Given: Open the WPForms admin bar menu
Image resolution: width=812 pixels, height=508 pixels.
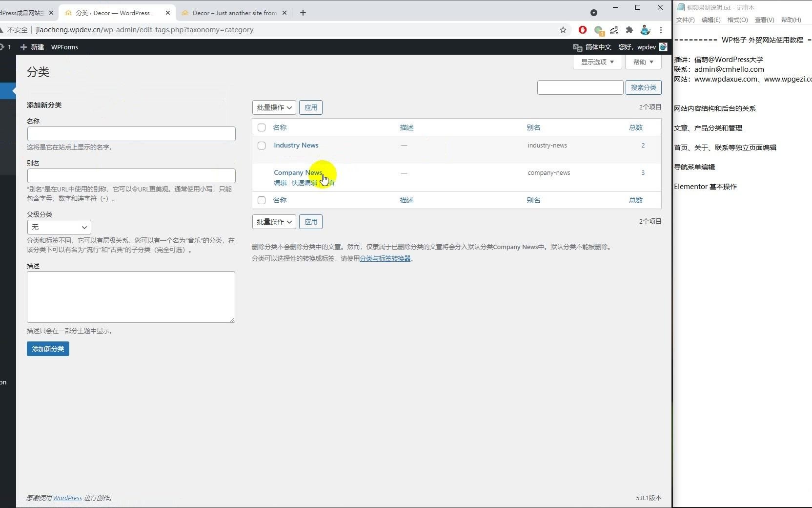Looking at the screenshot, I should (64, 47).
